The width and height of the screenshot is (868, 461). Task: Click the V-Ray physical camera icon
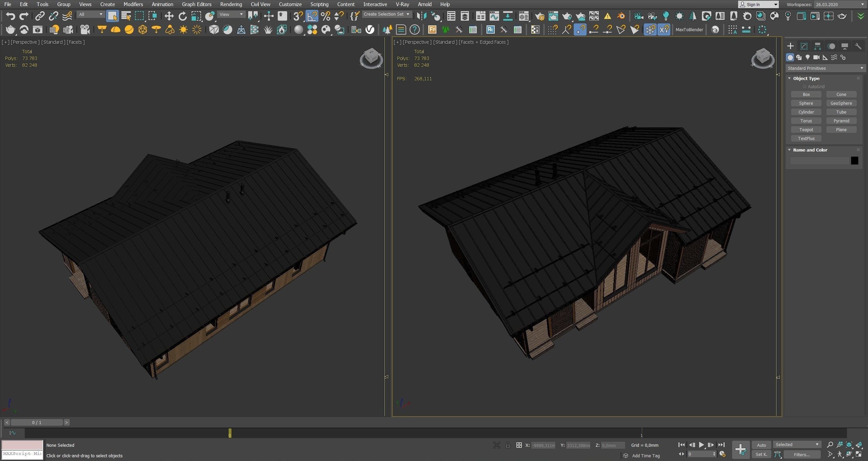click(85, 30)
